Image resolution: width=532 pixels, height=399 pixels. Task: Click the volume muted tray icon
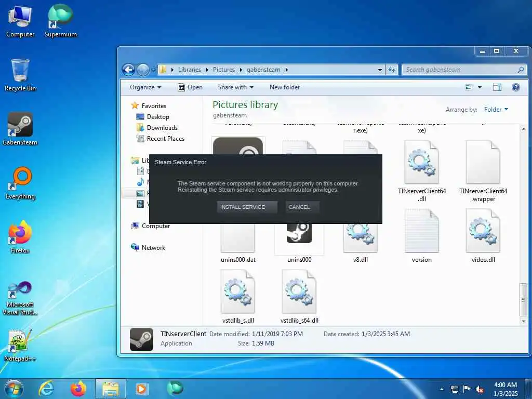pyautogui.click(x=480, y=389)
